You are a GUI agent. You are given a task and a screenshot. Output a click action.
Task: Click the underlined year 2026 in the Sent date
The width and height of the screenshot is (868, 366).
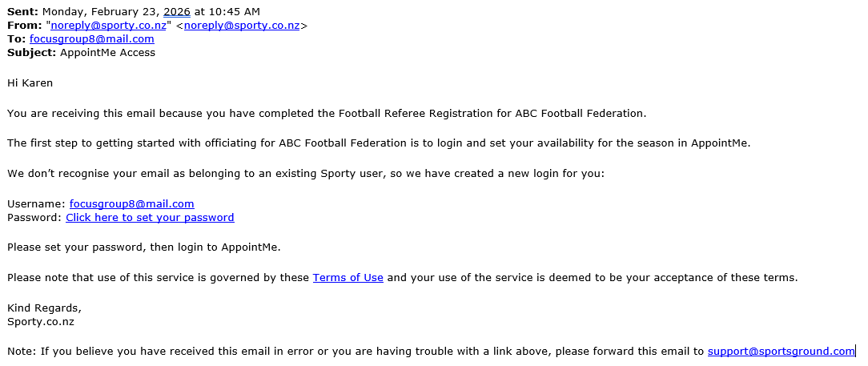[177, 11]
